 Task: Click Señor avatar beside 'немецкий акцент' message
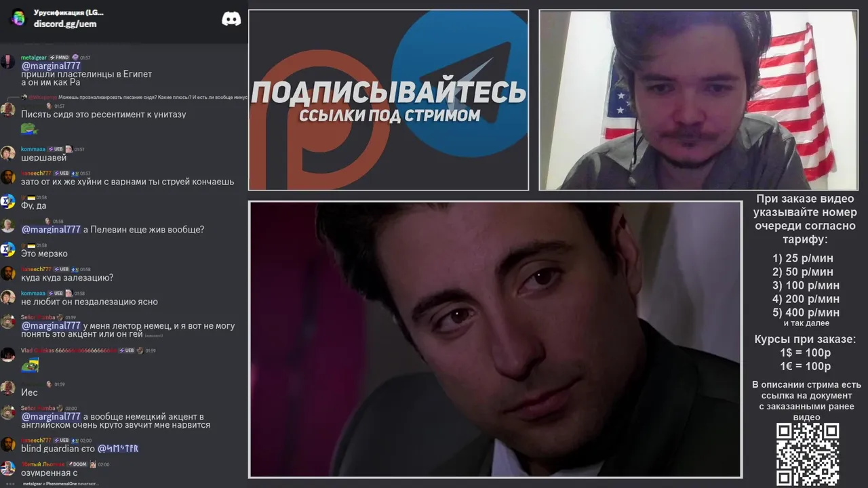[7, 412]
